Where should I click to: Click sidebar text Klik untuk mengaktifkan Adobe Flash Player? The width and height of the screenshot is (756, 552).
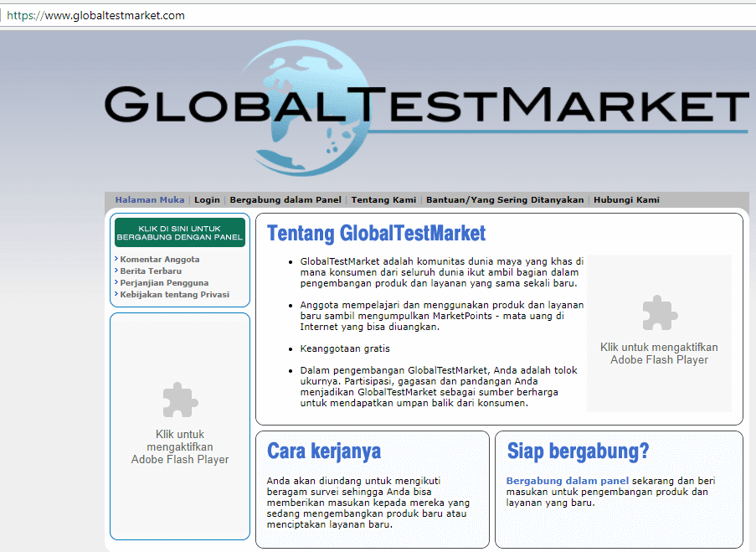(x=180, y=446)
